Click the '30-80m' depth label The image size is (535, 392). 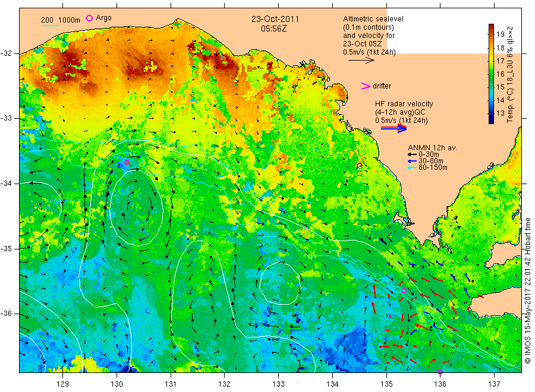(x=431, y=161)
